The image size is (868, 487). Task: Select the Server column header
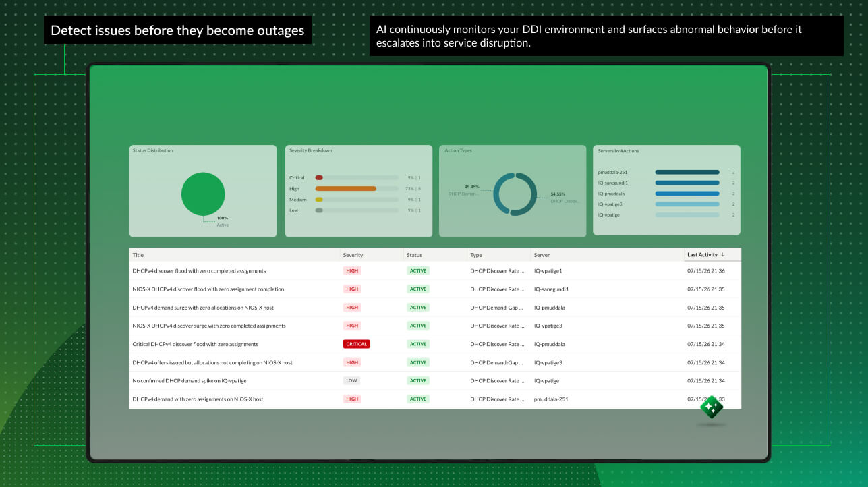tap(542, 255)
